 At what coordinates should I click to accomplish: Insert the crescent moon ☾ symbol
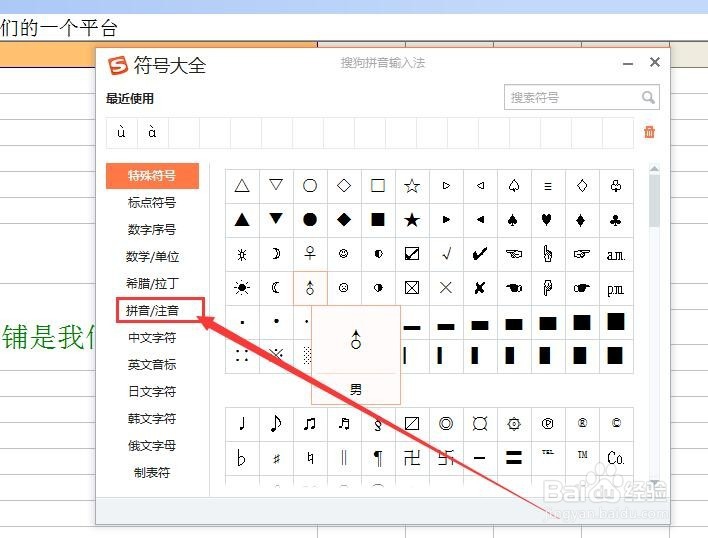pos(276,288)
